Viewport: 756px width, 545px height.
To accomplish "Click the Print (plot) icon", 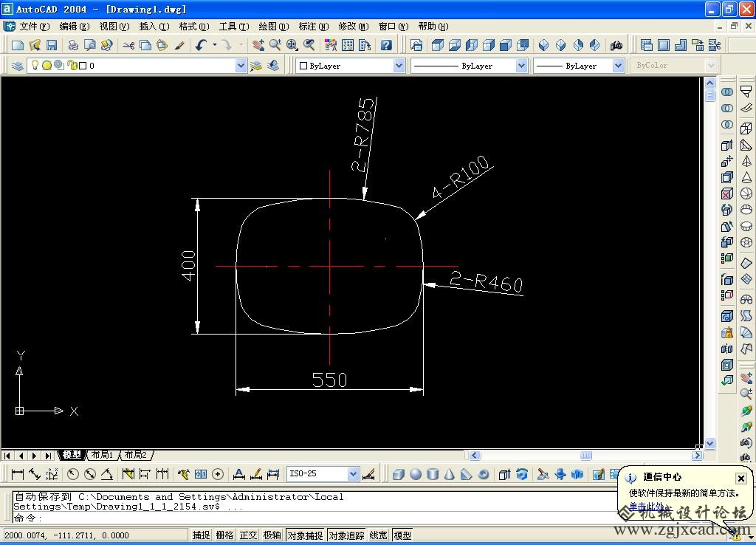I will tap(73, 45).
